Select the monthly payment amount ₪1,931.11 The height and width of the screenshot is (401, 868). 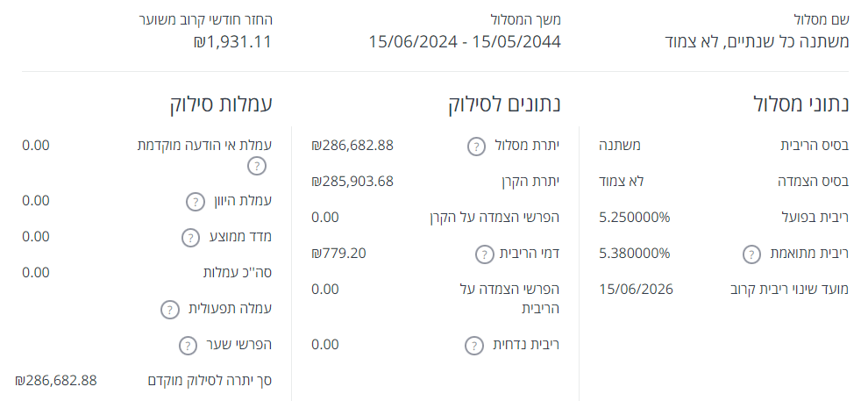coord(232,41)
